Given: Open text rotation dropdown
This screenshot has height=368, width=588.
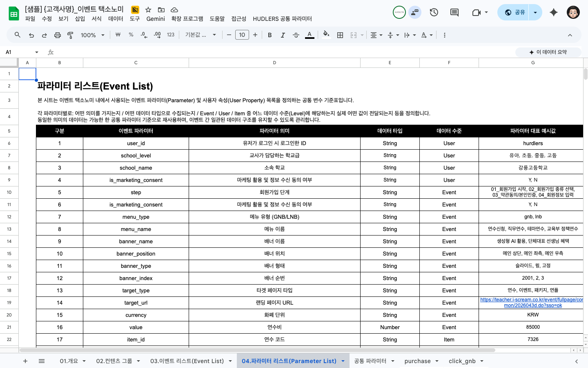Looking at the screenshot, I should pos(427,35).
